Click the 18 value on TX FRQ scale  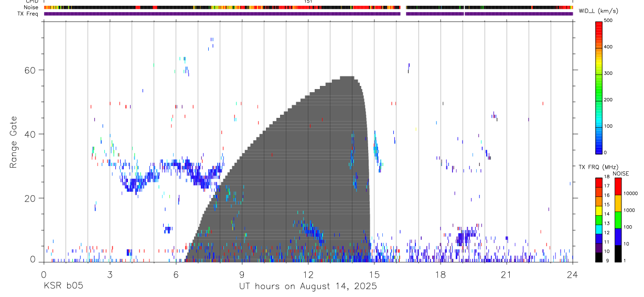coord(607,177)
